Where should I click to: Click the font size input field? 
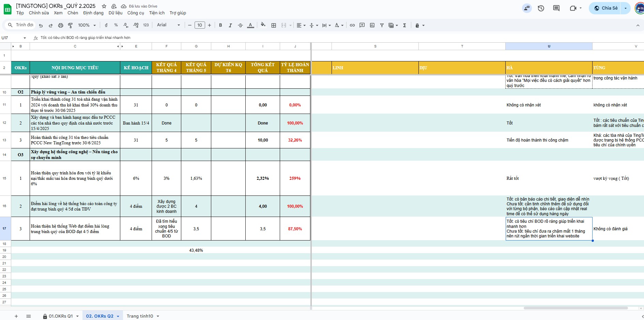pos(200,25)
